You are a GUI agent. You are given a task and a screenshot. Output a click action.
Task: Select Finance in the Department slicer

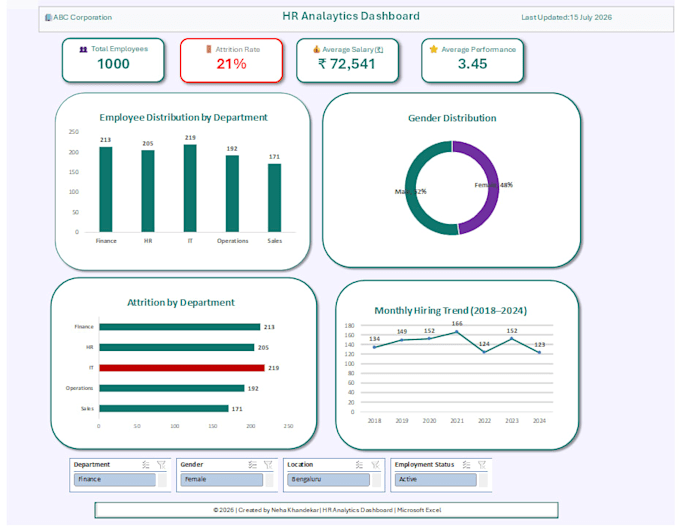click(115, 480)
